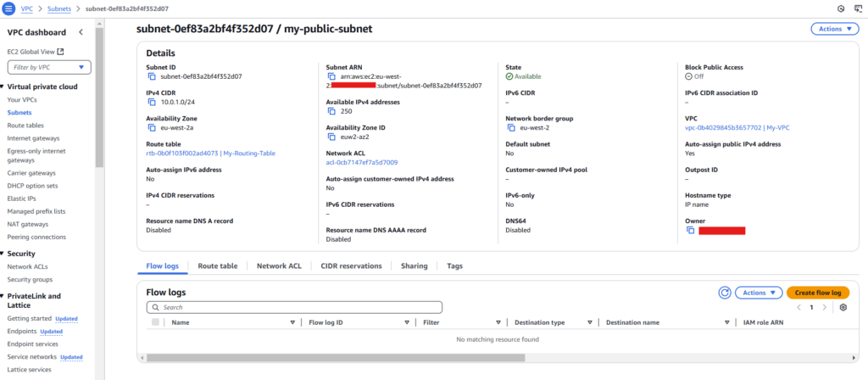
Task: Click the sidebar vertical scrollbar
Action: point(100,97)
